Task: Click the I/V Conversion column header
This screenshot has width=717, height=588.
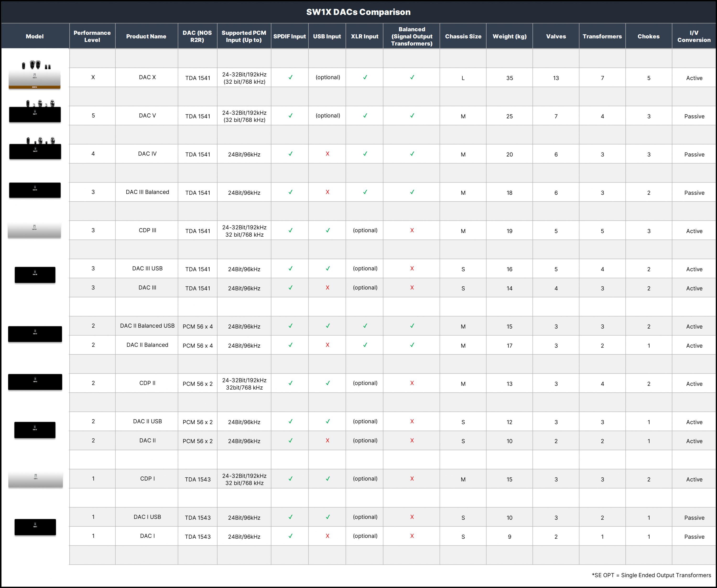Action: (694, 36)
